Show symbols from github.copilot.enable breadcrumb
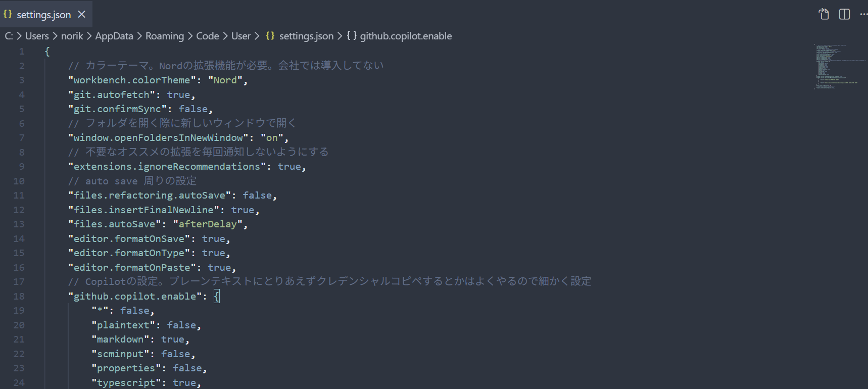The width and height of the screenshot is (868, 389). [406, 36]
